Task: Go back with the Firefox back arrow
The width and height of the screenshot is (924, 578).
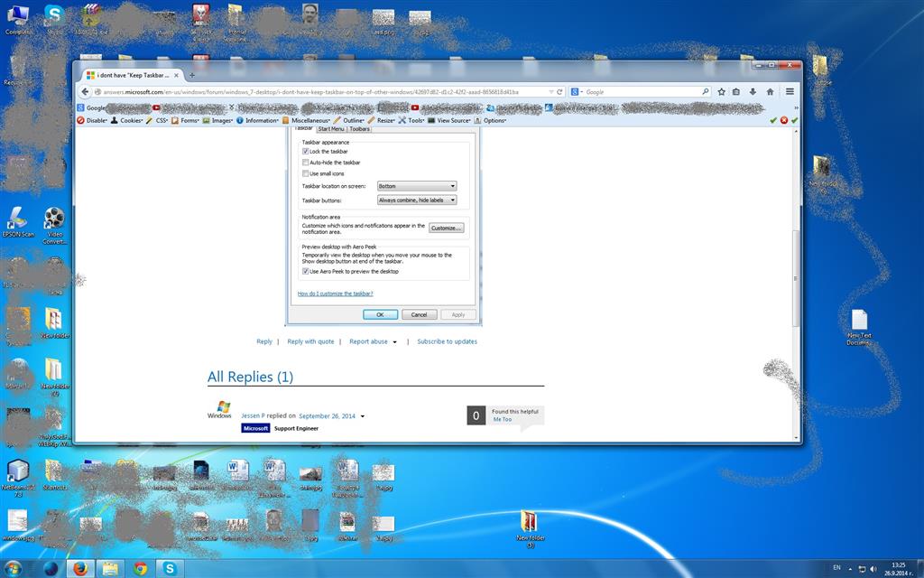Action: point(85,92)
